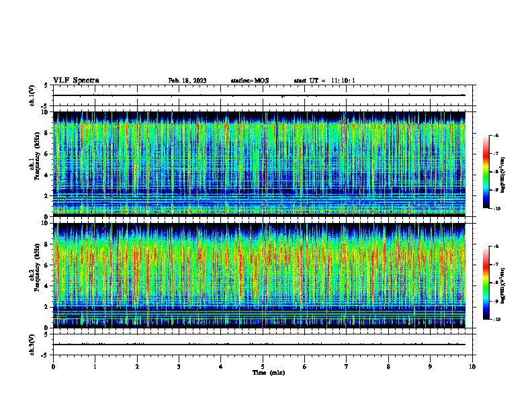Click tick label "7" on the time axis

(x=347, y=367)
